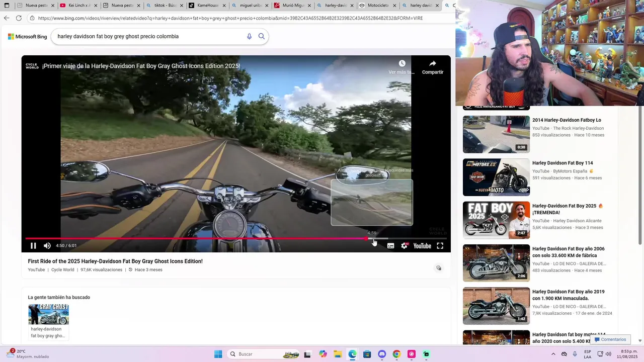644x362 pixels.
Task: Click Harley-Davidson Fat Boy 2025 ¡TREMENDA! title
Action: 568,209
